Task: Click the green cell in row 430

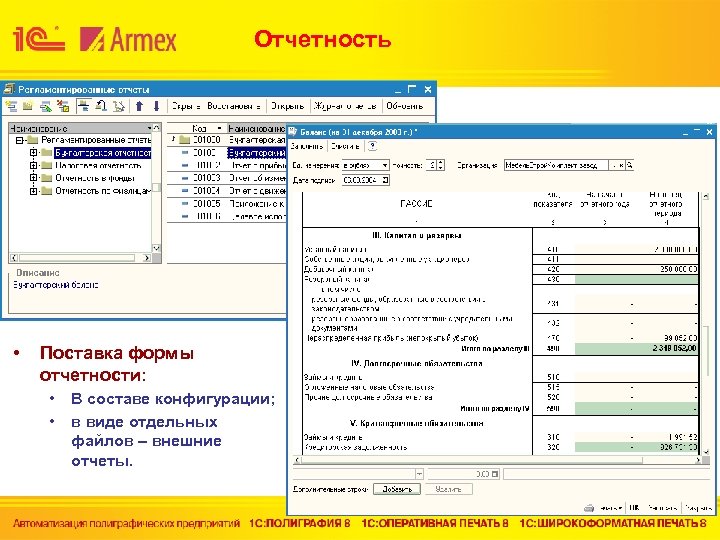Action: point(636,279)
